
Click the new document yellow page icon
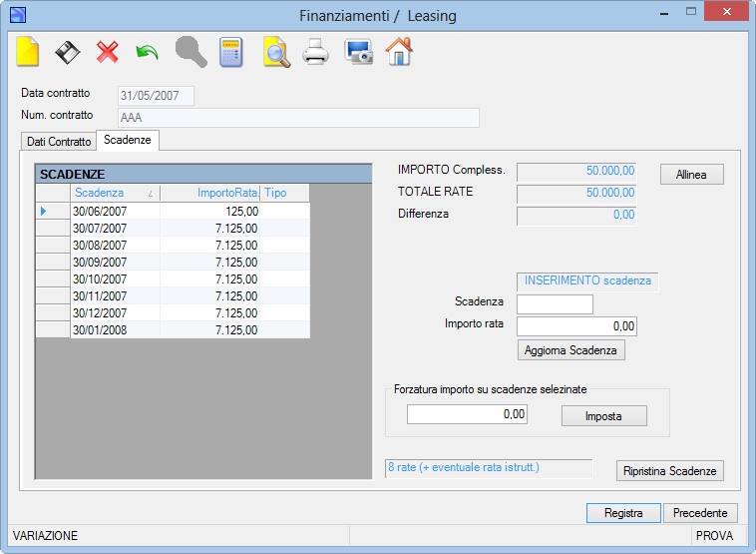[x=28, y=51]
